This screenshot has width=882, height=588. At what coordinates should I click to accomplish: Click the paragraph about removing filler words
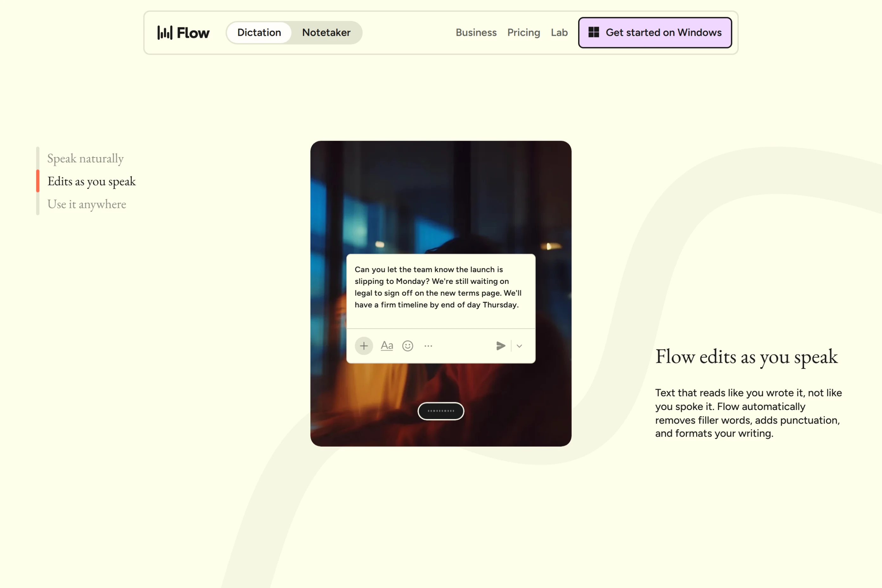pyautogui.click(x=749, y=413)
